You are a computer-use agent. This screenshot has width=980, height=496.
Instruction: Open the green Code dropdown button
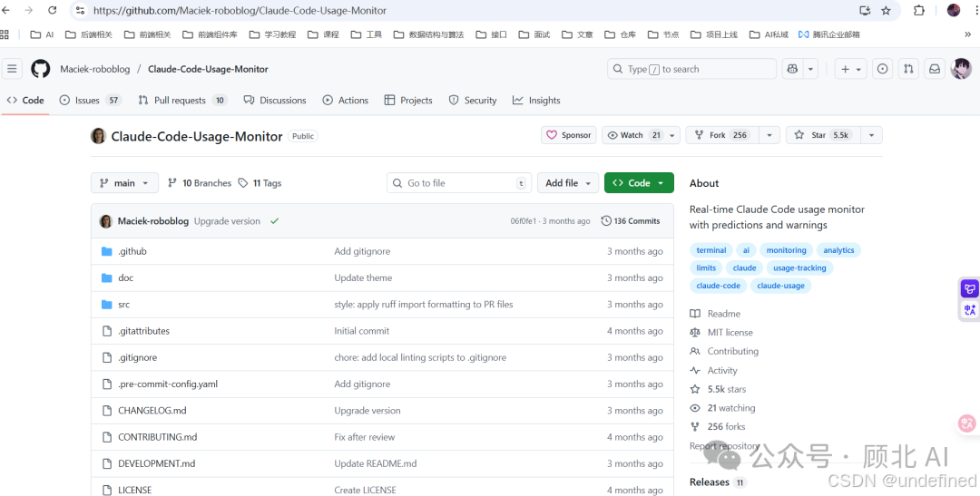639,183
